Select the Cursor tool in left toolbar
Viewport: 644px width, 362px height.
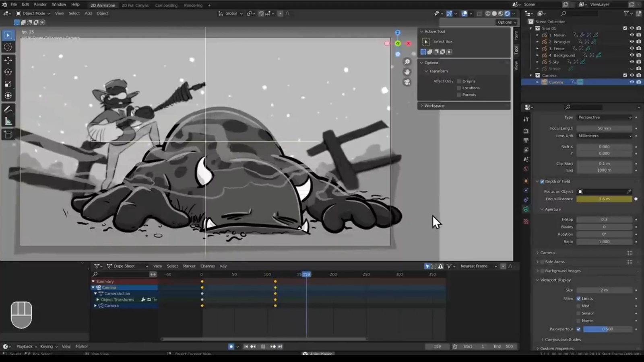8,47
